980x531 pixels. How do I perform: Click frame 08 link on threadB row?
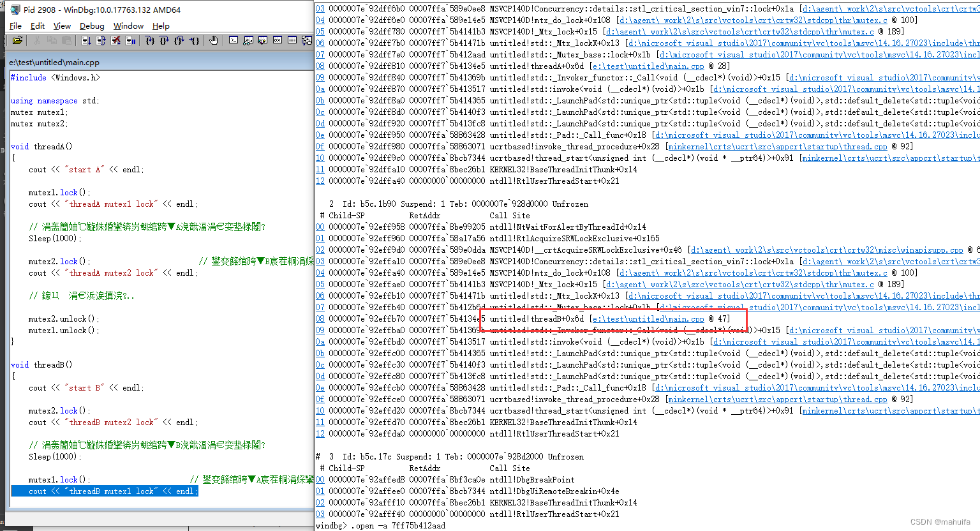click(320, 319)
